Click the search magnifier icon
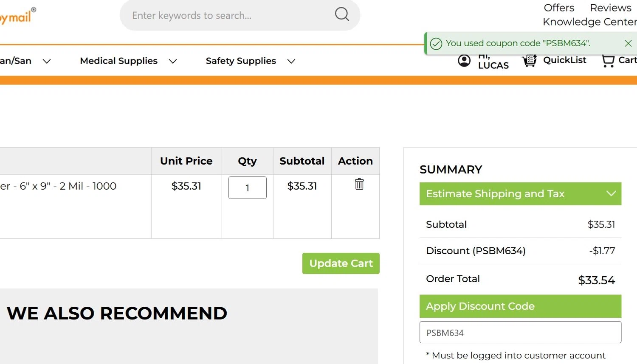This screenshot has height=364, width=637. 342,14
